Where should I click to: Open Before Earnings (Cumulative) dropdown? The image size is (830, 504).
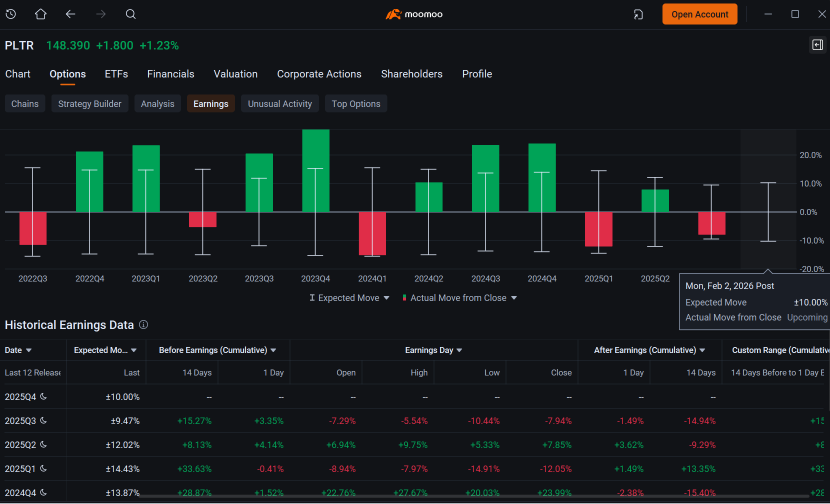[x=273, y=350]
